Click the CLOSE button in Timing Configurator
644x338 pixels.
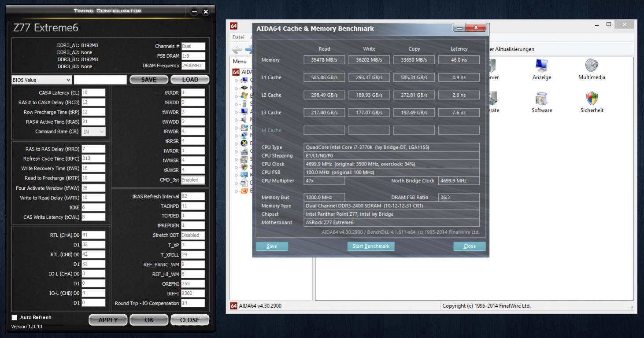pyautogui.click(x=190, y=320)
